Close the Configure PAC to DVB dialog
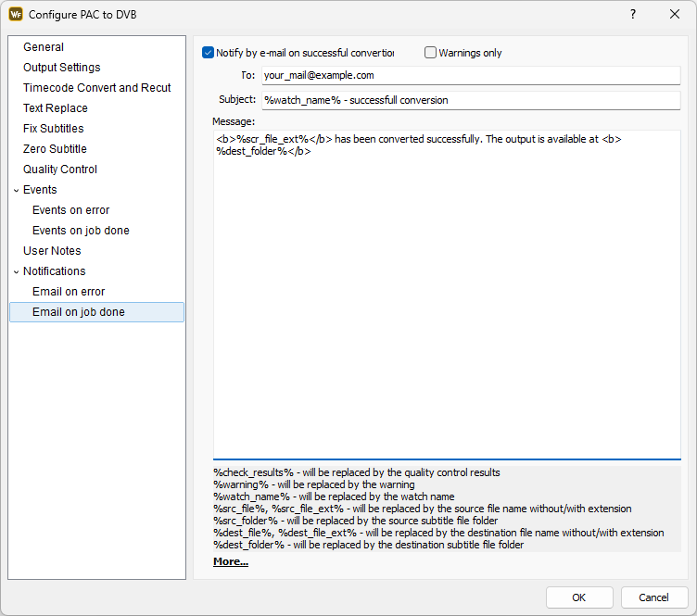Screen dimensions: 697x616 point(675,14)
